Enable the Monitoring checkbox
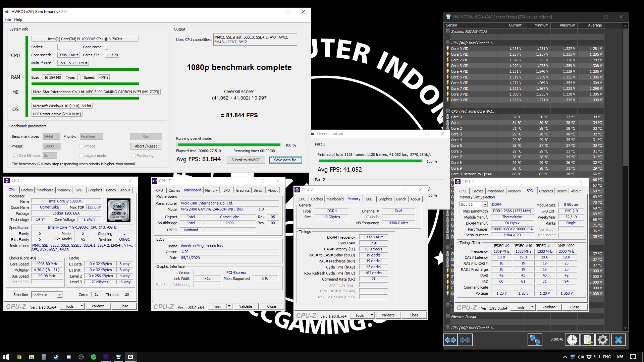Image resolution: width=644 pixels, height=362 pixels. point(133,156)
